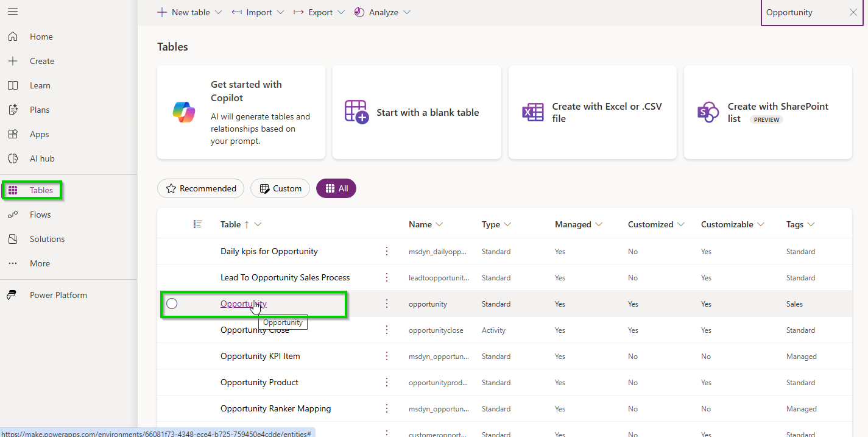The height and width of the screenshot is (437, 868).
Task: Clear the Opportunity search text
Action: pos(853,12)
